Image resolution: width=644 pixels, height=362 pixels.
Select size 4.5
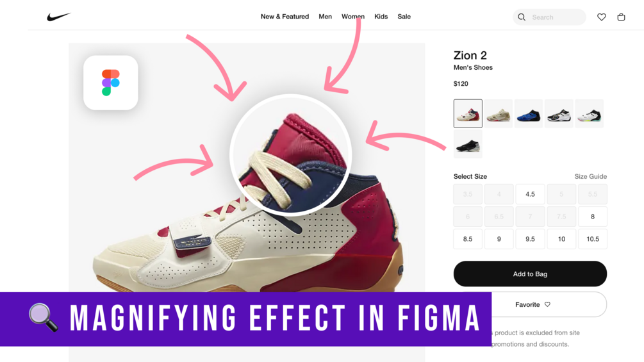tap(530, 194)
